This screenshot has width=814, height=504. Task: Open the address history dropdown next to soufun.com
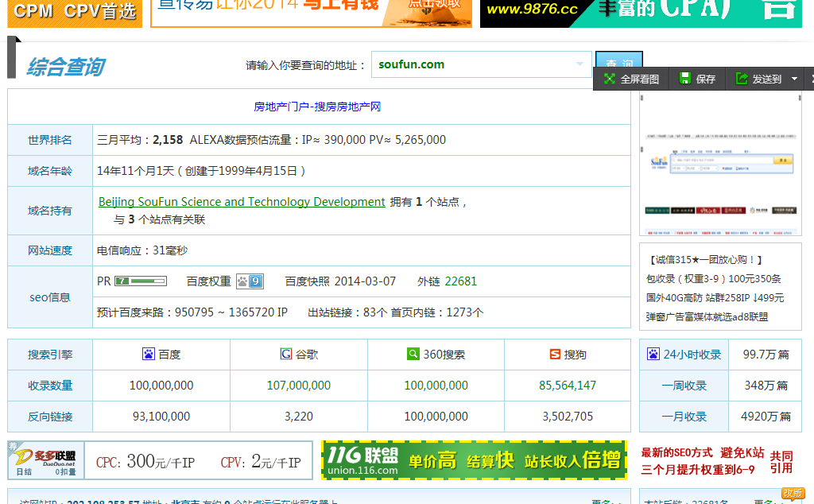(x=580, y=64)
